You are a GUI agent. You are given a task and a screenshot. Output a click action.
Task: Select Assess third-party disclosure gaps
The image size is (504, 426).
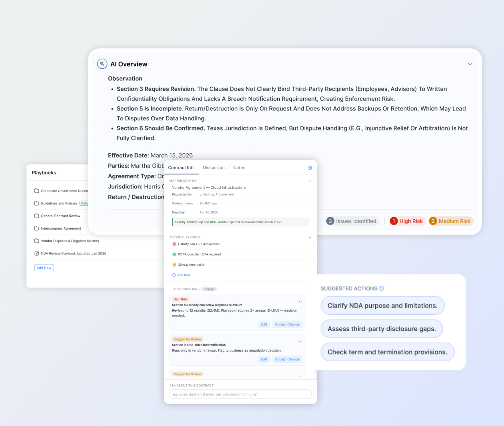(x=382, y=329)
